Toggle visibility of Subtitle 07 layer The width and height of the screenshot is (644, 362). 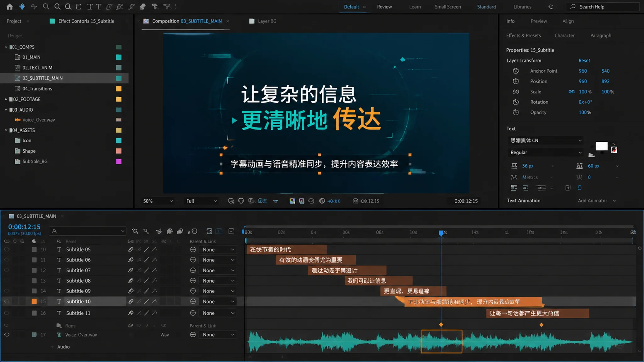tap(7, 270)
